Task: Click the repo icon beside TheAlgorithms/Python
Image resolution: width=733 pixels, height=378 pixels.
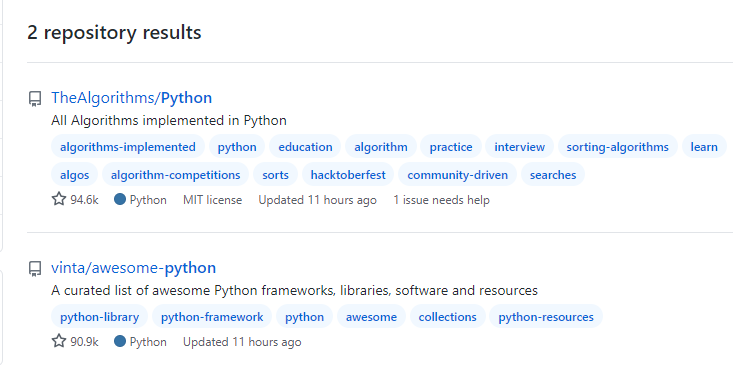Action: click(35, 99)
